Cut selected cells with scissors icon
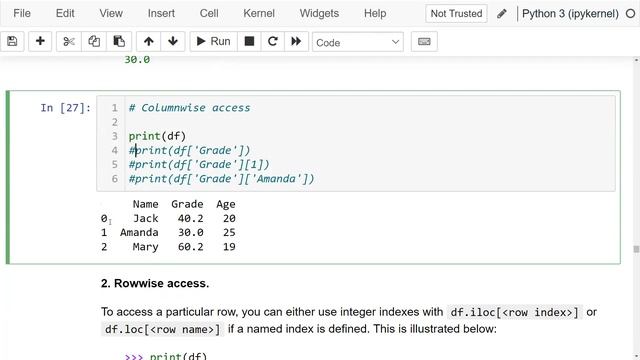640x360 pixels. 69,41
